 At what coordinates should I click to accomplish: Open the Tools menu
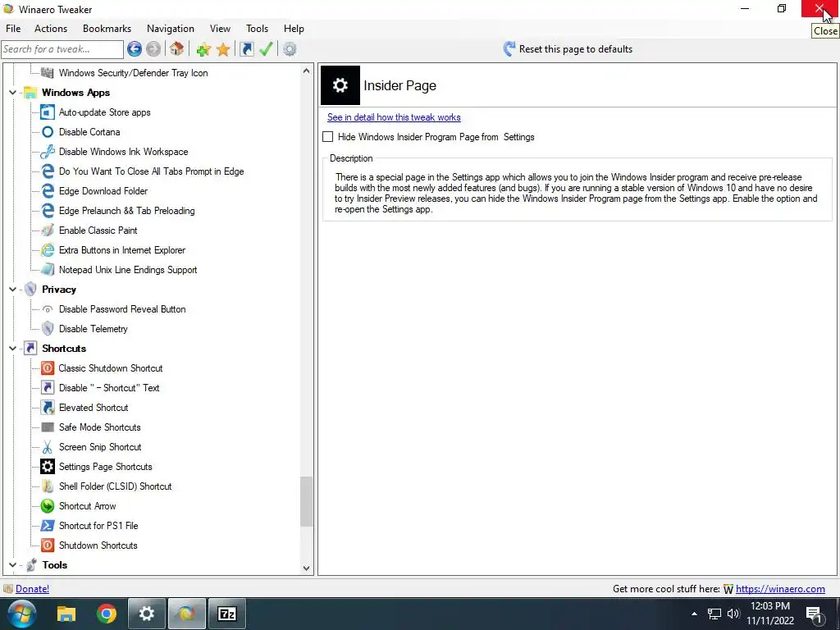point(257,29)
